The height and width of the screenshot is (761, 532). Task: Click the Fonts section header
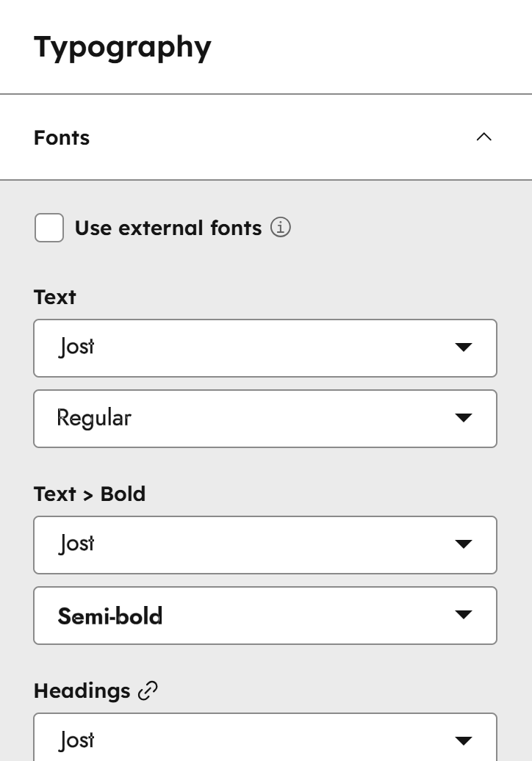pos(61,137)
